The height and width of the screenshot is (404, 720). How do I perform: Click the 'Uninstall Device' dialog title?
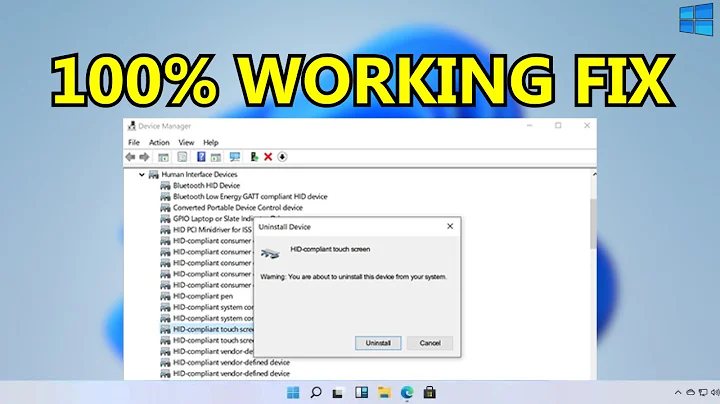[x=285, y=227]
